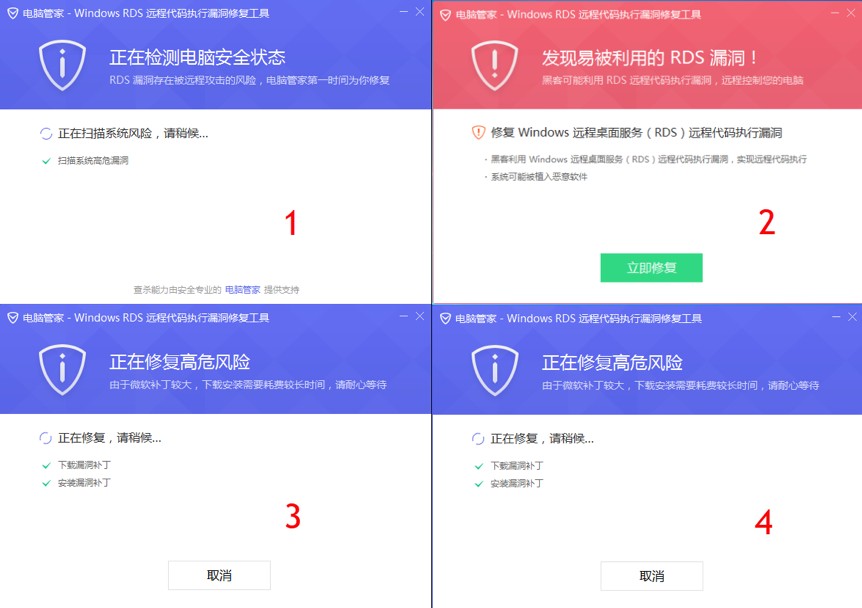The image size is (862, 608).
Task: Click the 电脑管家 logo in window 1 title bar
Action: 13,13
